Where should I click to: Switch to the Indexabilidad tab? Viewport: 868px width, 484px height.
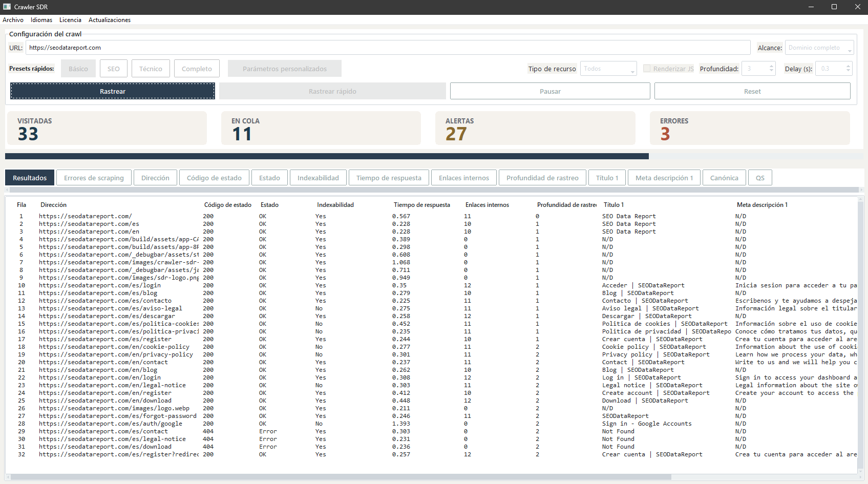click(x=318, y=177)
